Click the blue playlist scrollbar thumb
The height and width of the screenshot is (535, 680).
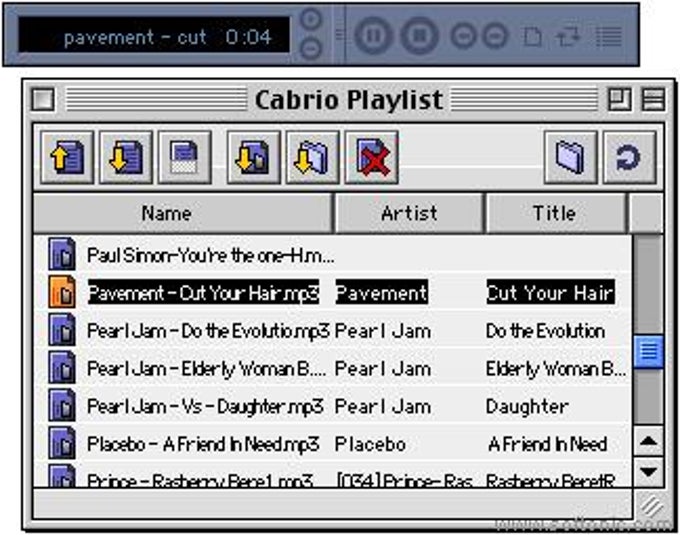648,351
